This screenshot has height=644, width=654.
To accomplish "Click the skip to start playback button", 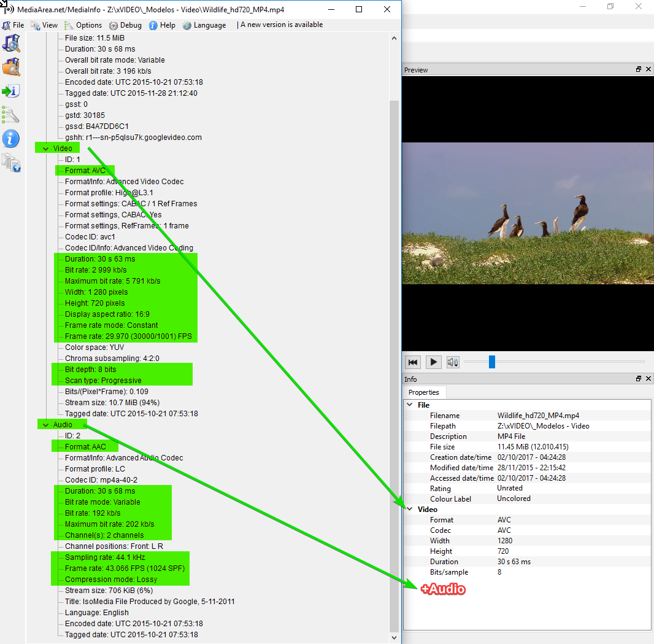I will (412, 362).
